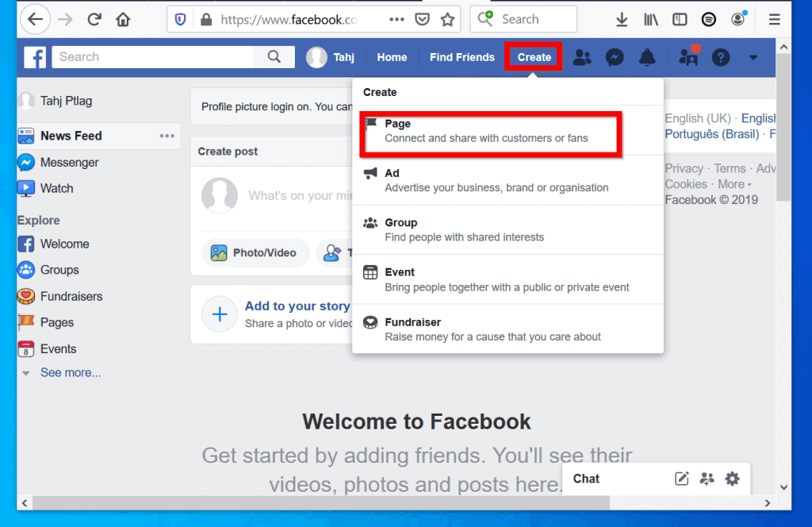Go back with the browser back arrow
This screenshot has width=812, height=527.
35,20
